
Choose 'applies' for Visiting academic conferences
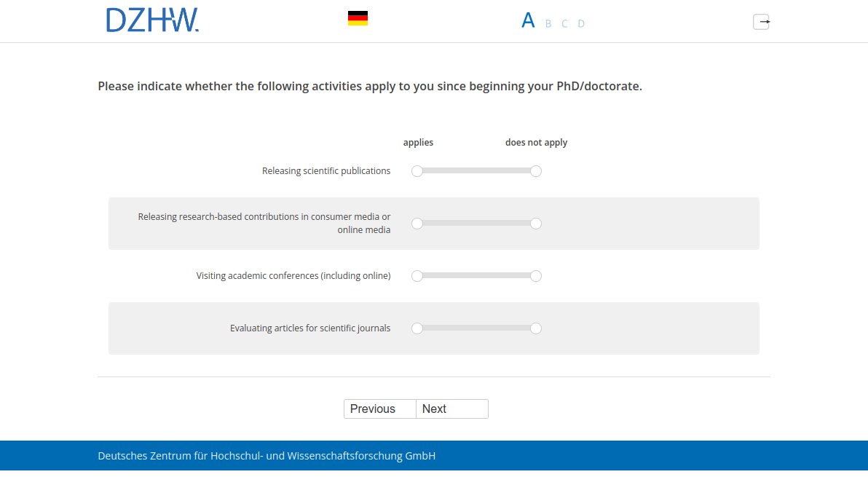[417, 276]
